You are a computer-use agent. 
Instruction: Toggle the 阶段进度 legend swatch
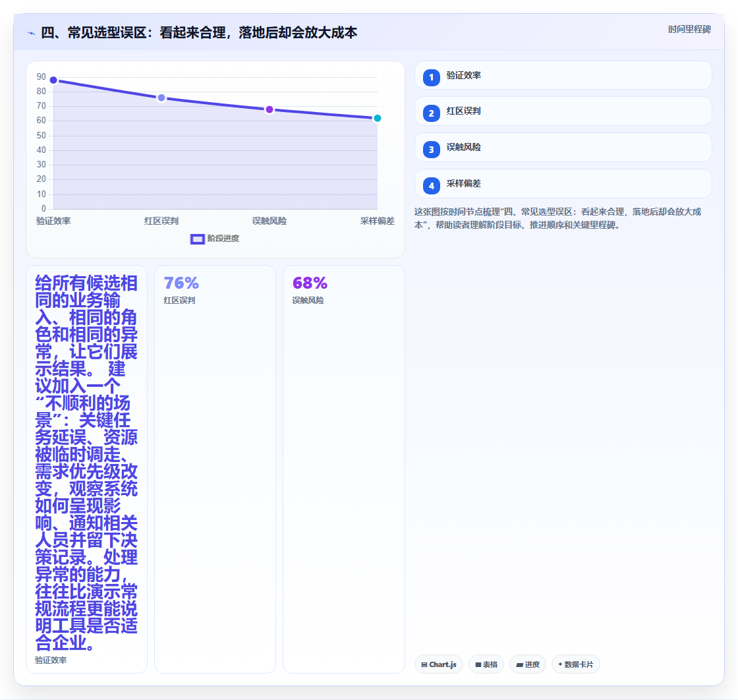point(197,239)
